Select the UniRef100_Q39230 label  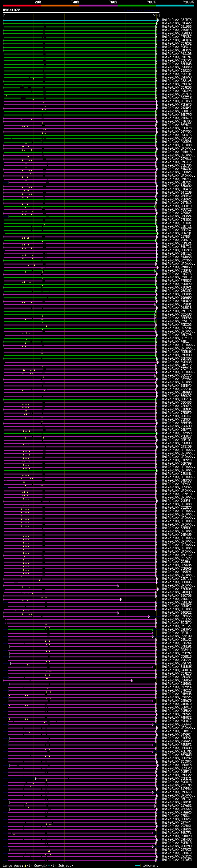coord(177,71)
